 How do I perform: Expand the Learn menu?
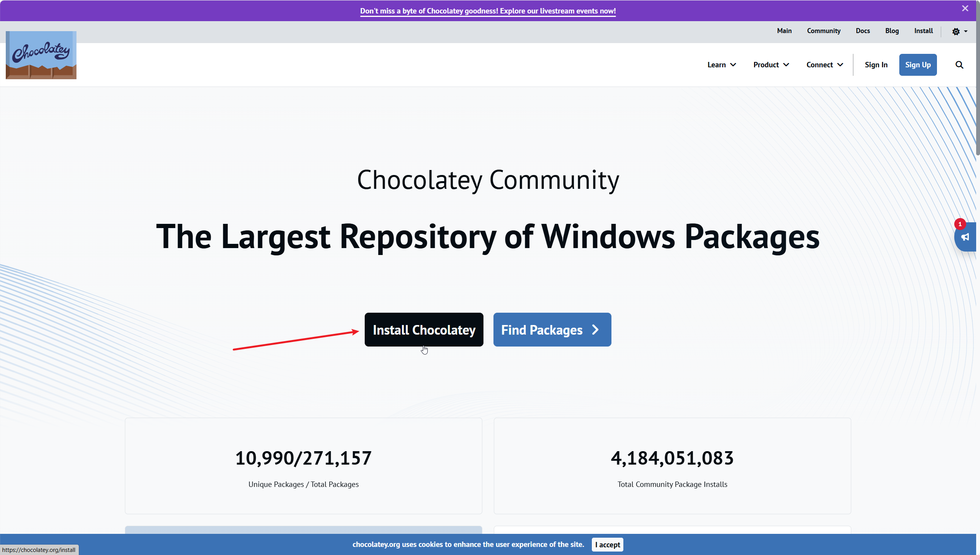click(x=721, y=65)
